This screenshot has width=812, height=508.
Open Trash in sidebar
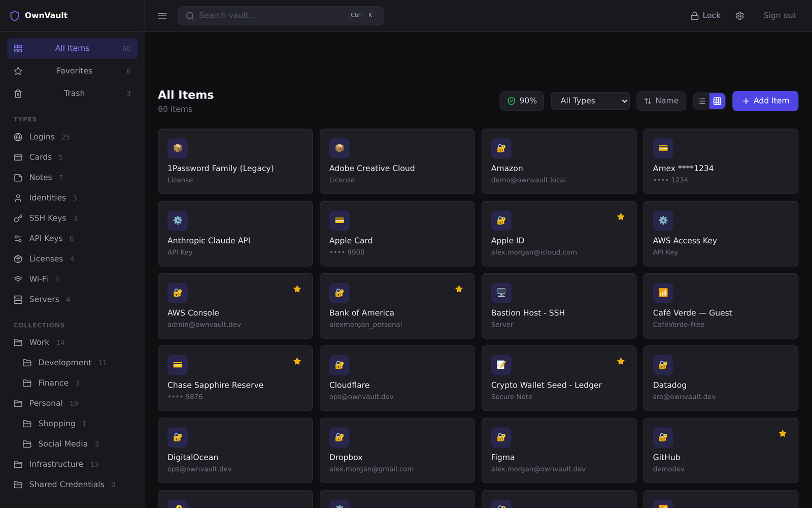[72, 93]
